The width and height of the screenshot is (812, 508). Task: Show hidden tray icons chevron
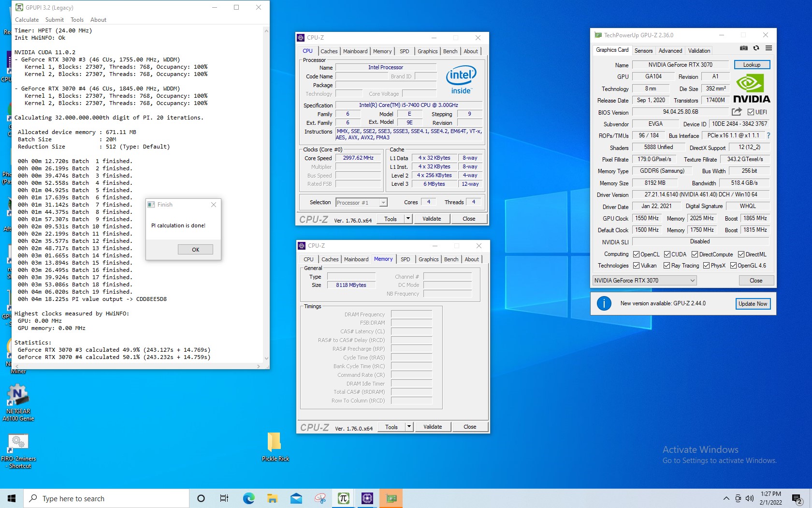click(726, 498)
